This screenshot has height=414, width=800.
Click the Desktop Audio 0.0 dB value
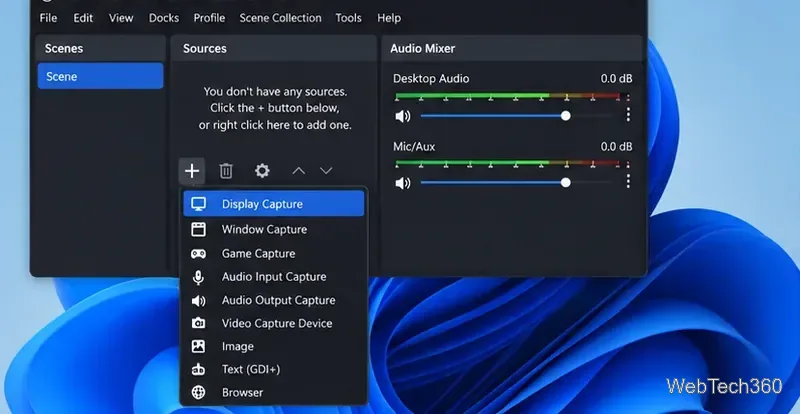pyautogui.click(x=616, y=79)
